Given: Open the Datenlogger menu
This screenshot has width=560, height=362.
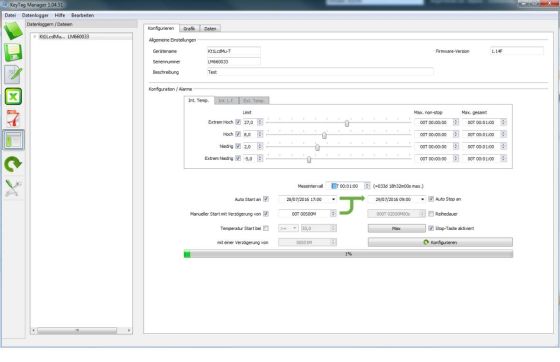Looking at the screenshot, I should tap(35, 15).
